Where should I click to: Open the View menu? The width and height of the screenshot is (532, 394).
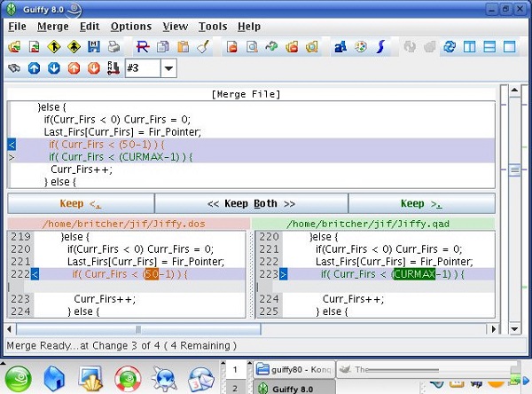coord(175,27)
